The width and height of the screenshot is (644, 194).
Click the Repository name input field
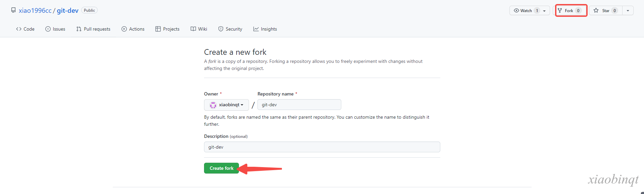tap(299, 105)
